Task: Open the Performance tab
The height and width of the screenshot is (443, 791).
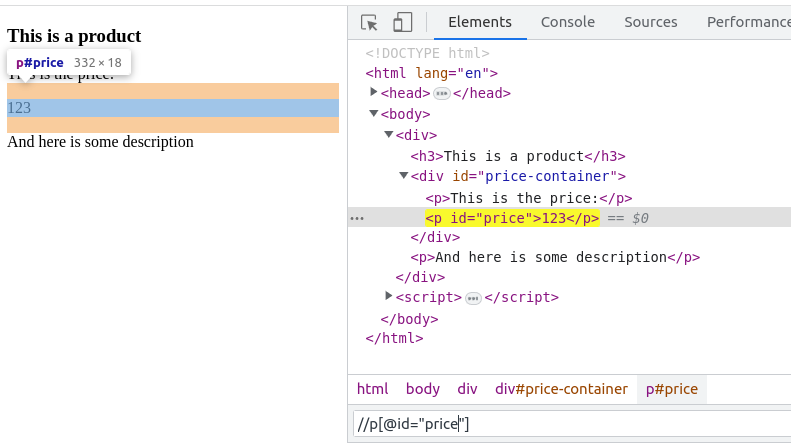Action: 748,22
